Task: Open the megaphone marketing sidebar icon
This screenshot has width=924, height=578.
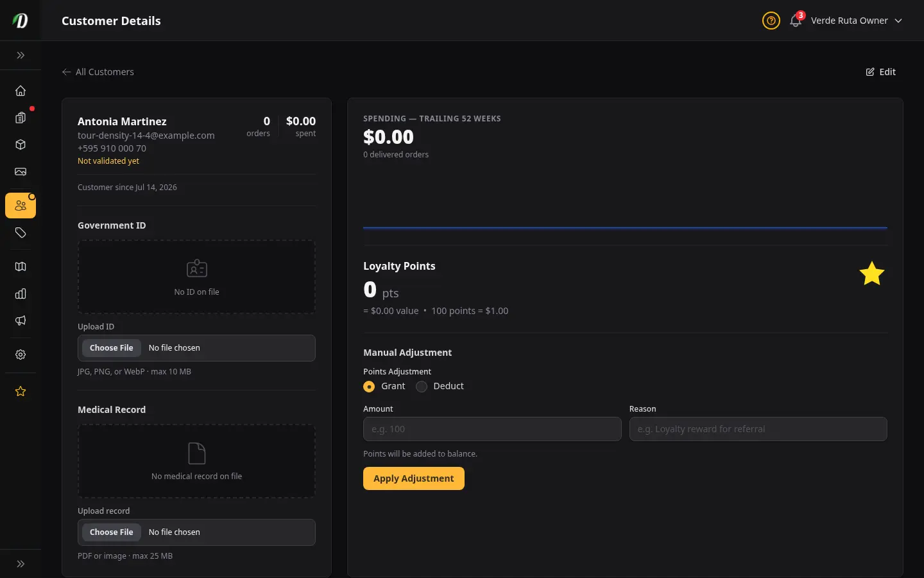Action: (x=21, y=320)
